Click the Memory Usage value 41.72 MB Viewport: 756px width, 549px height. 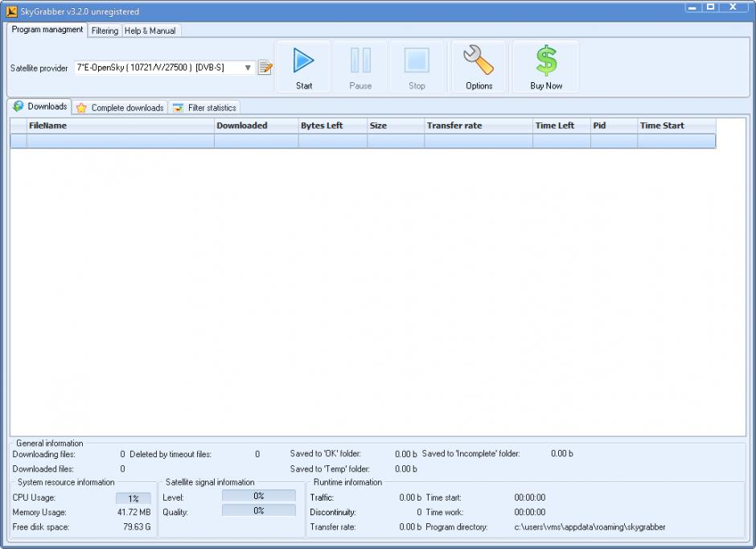(134, 512)
